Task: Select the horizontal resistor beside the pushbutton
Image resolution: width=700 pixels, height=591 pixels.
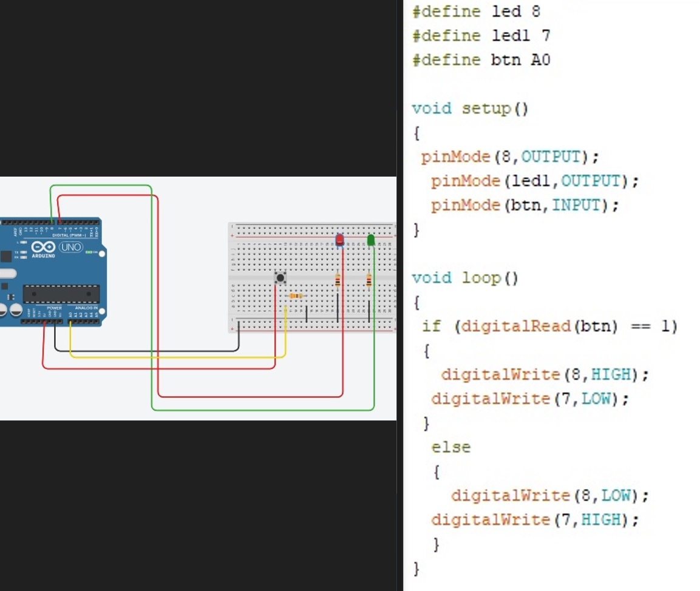Action: coord(296,295)
